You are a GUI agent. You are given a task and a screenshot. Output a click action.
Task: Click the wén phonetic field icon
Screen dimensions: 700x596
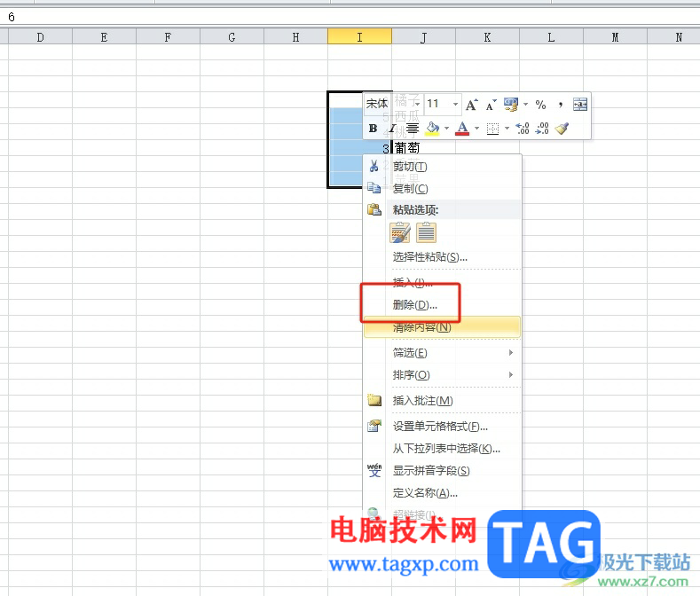[x=374, y=470]
